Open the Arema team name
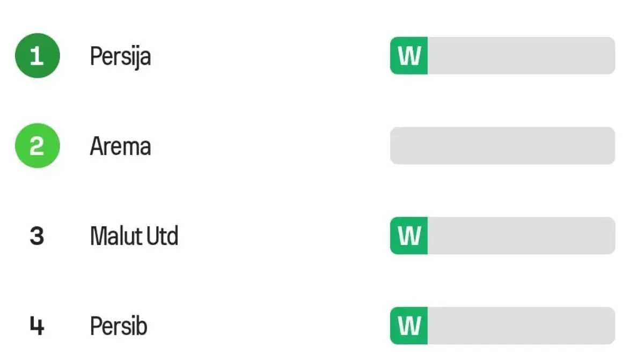This screenshot has width=644, height=362. tap(120, 146)
